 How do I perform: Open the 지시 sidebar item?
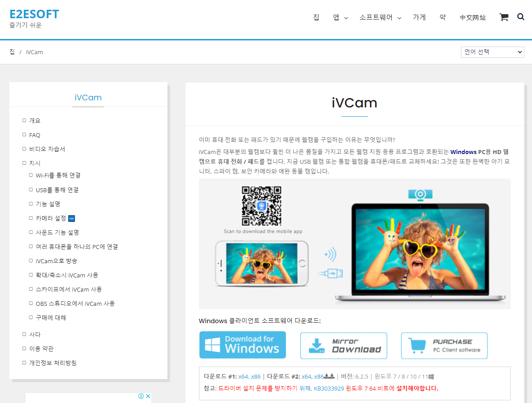[35, 163]
